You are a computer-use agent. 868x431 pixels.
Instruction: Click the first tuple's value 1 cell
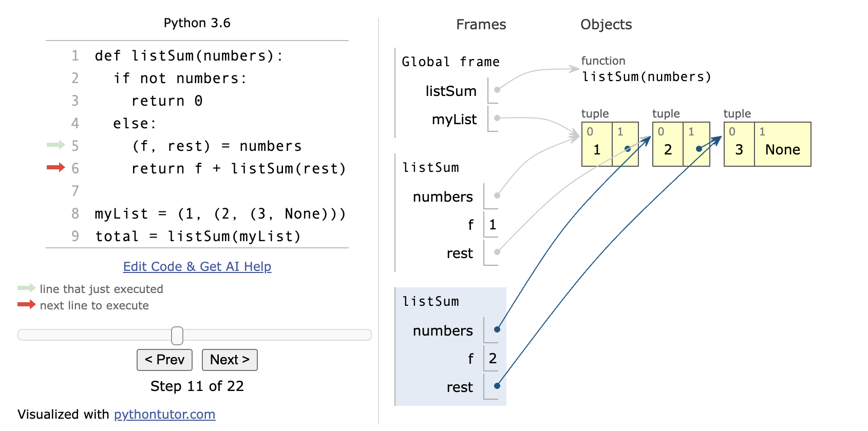point(597,149)
